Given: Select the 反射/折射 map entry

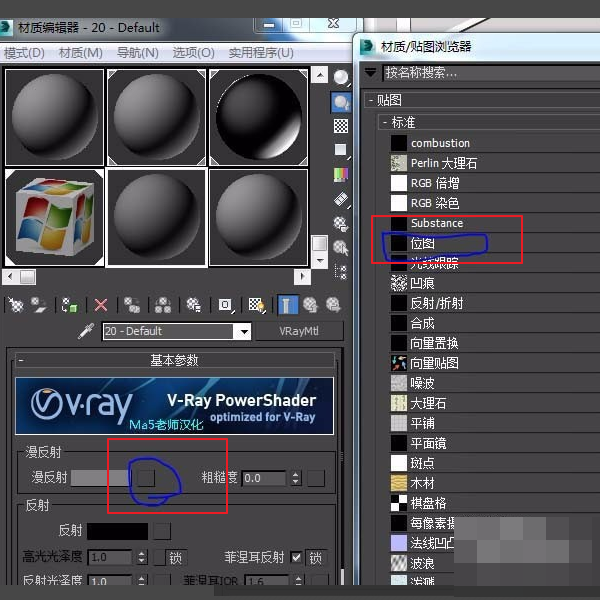Looking at the screenshot, I should (494, 303).
